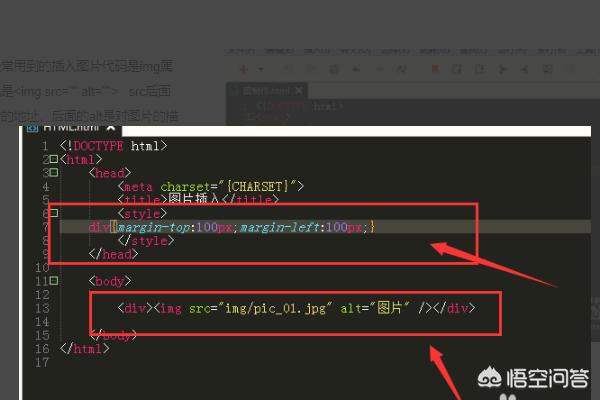Collapse the style block fold marker

54,214
